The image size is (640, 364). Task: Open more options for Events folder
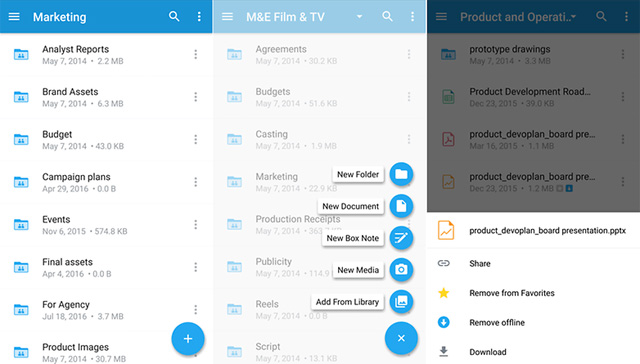coord(196,224)
